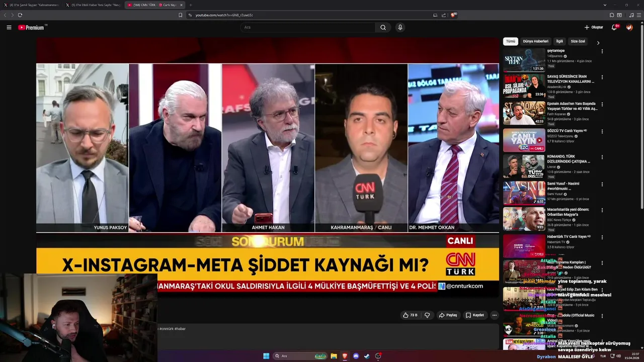Open Habertürk TV Canlı Yayın thumbnail
This screenshot has width=644, height=362.
click(524, 246)
